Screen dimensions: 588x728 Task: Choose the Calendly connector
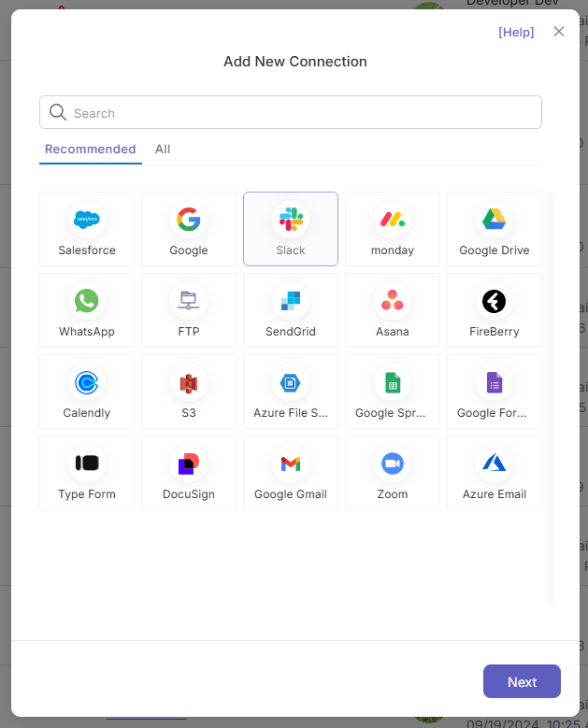coord(87,392)
